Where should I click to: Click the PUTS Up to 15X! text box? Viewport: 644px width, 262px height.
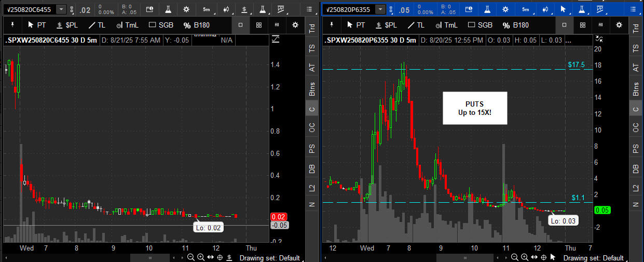tap(474, 109)
